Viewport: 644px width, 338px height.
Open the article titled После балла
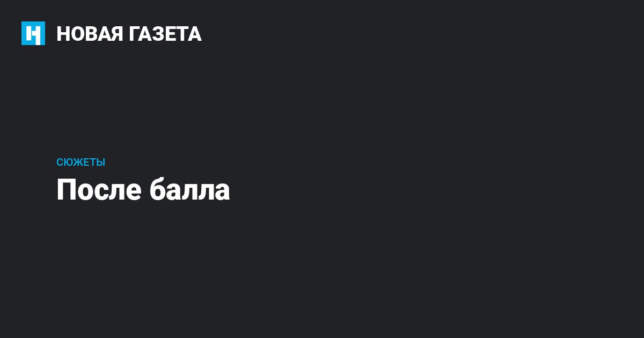(143, 190)
